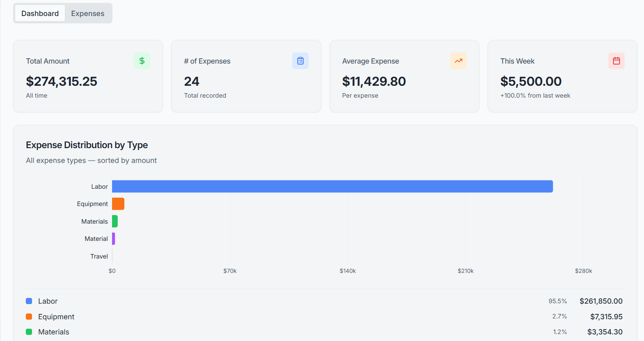Screen dimensions: 644x341
Task: Click the '# of Expenses' card title
Action: point(207,61)
